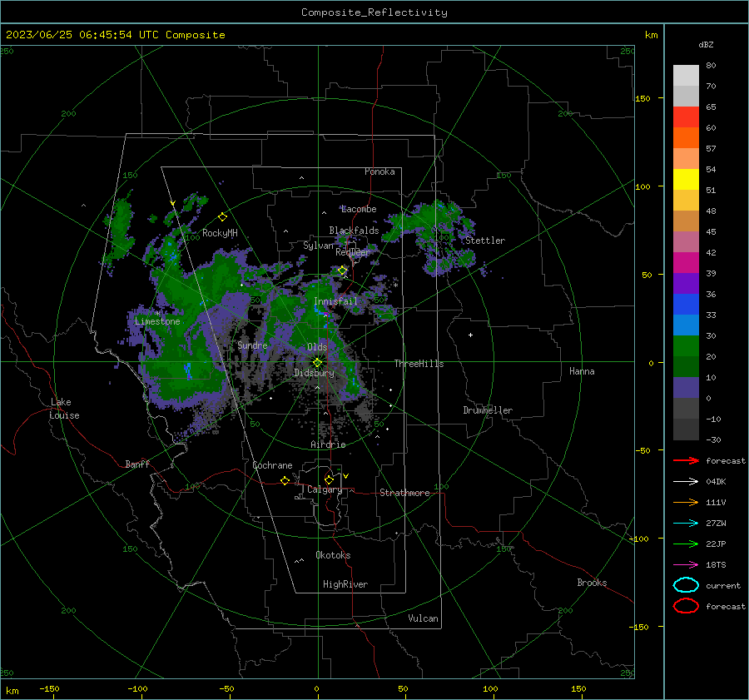Click the Brooks town label
The image size is (749, 700).
[x=592, y=583]
